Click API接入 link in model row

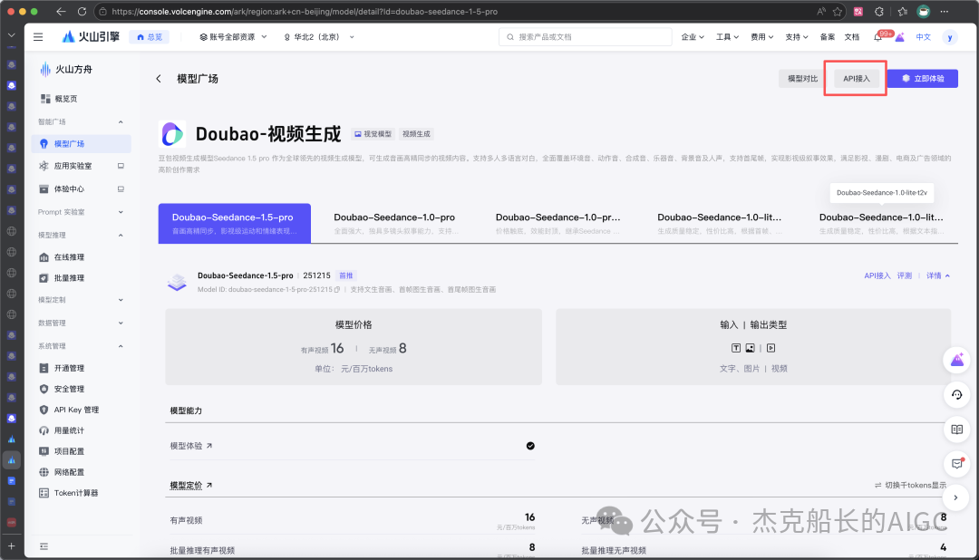877,275
